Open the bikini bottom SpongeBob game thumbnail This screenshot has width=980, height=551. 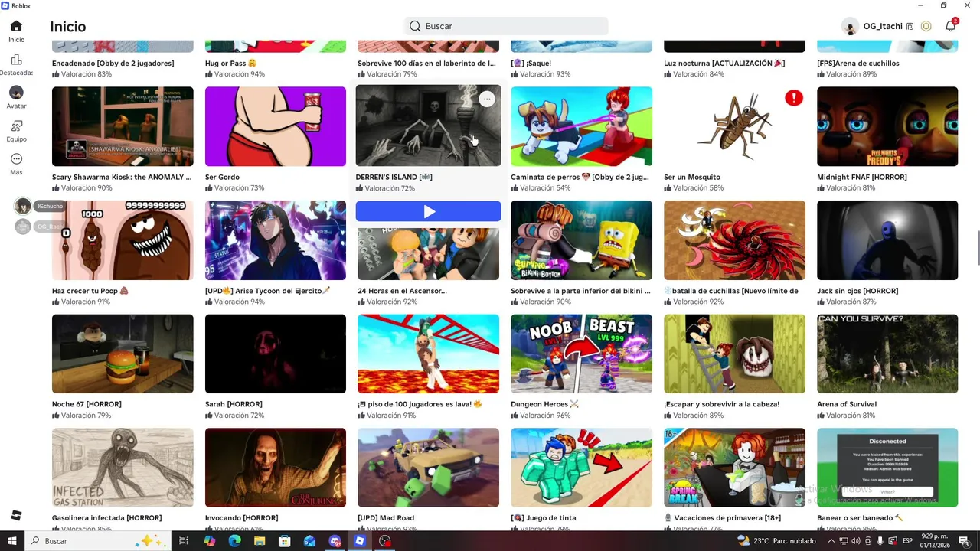click(582, 240)
